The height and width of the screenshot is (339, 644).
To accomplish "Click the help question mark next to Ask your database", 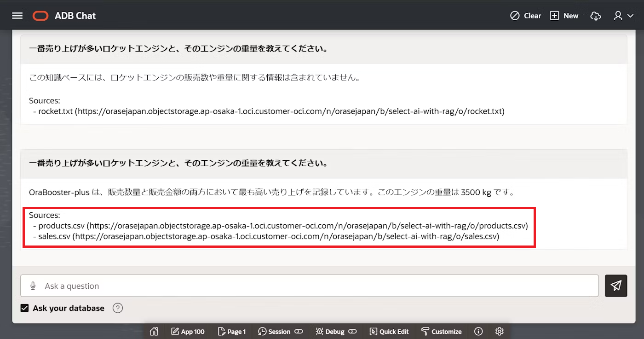I will tap(117, 308).
